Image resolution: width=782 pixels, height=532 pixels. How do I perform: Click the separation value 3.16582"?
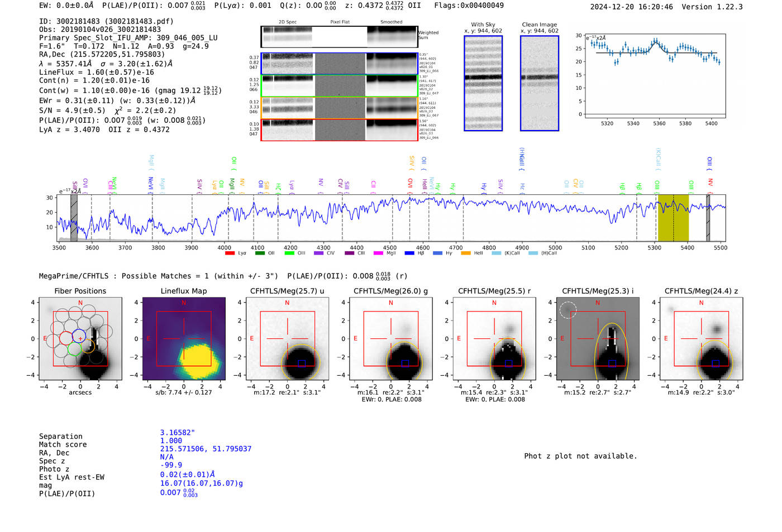pos(178,433)
